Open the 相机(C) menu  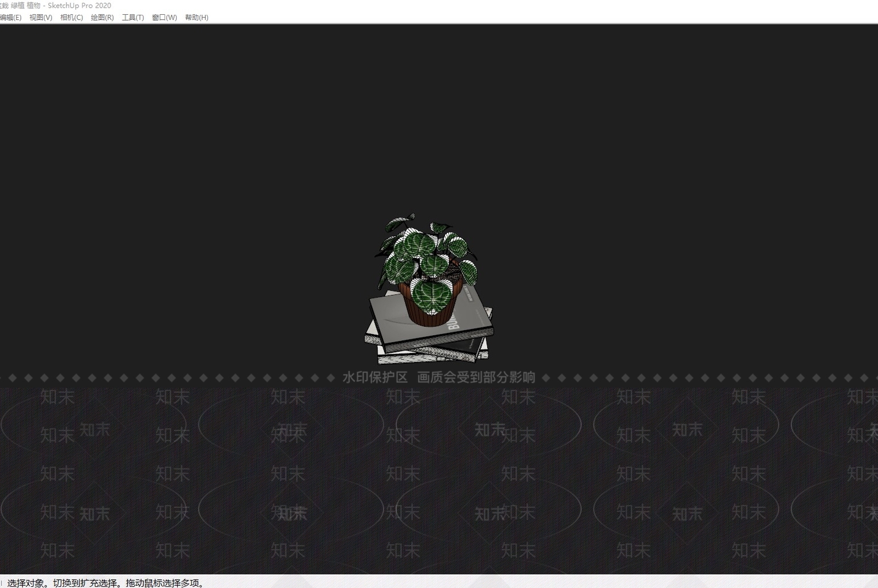tap(71, 18)
